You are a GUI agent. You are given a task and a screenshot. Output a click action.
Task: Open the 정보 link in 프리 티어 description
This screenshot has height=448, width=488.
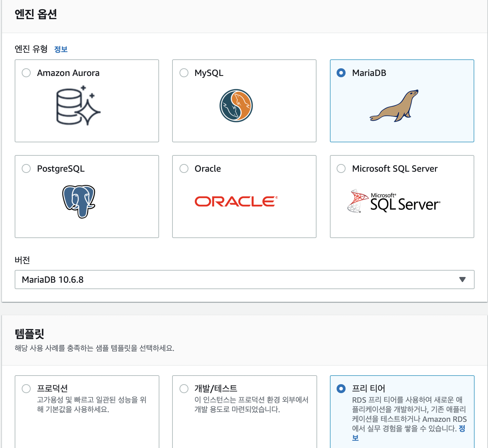click(x=462, y=429)
